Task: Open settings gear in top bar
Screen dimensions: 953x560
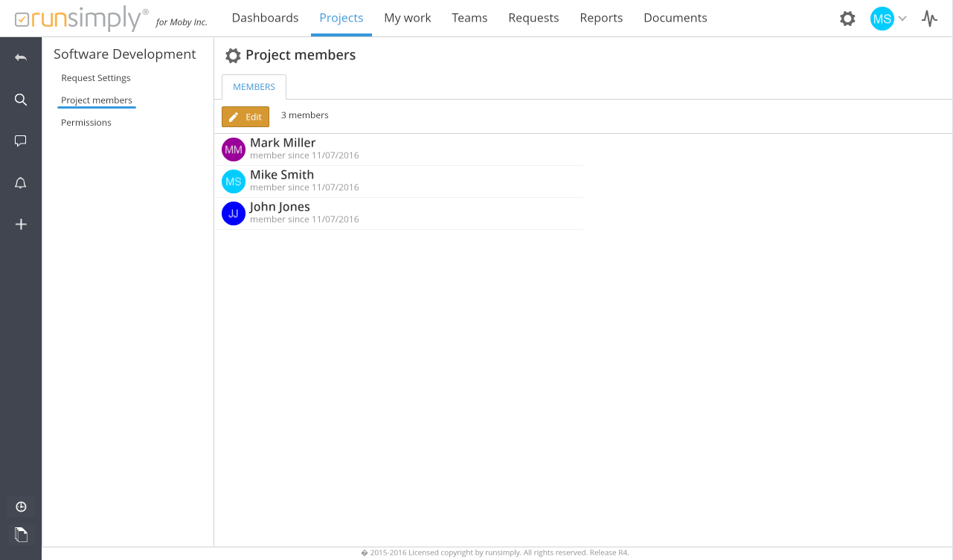Action: click(x=847, y=19)
